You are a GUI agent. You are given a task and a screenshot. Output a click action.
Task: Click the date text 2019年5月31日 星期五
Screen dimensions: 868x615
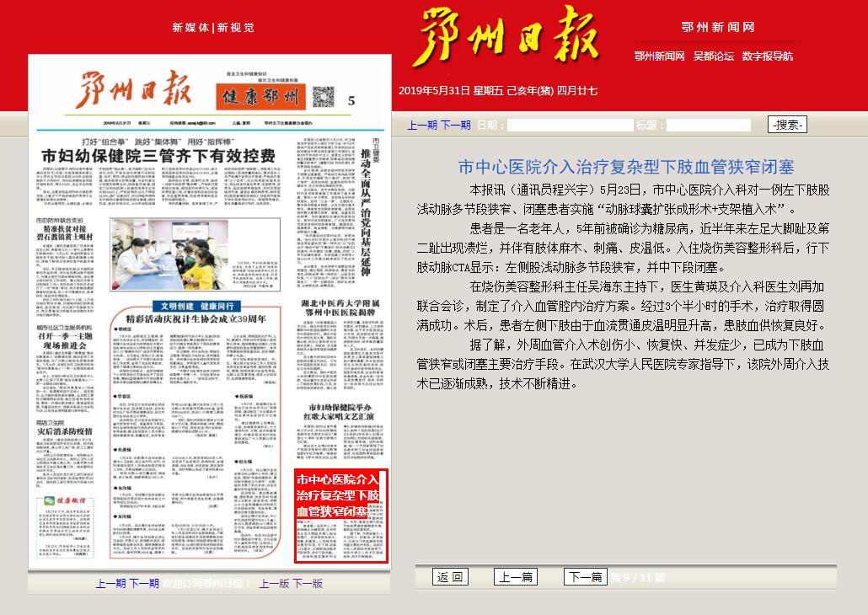click(451, 91)
